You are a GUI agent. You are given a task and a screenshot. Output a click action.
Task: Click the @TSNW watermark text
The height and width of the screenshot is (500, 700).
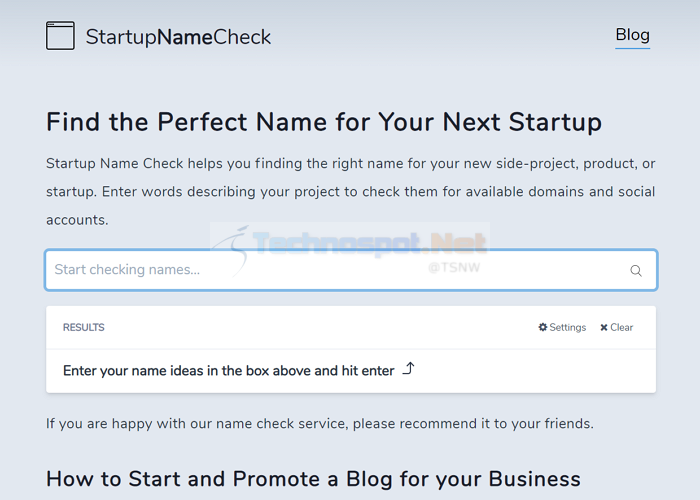(454, 267)
